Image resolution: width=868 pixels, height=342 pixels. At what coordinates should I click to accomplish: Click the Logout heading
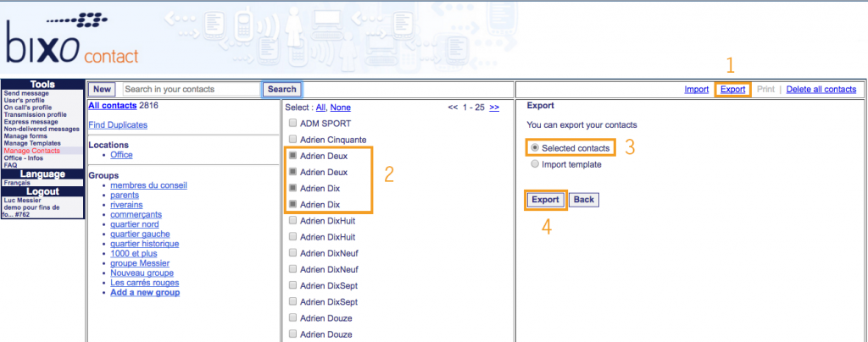[x=42, y=191]
